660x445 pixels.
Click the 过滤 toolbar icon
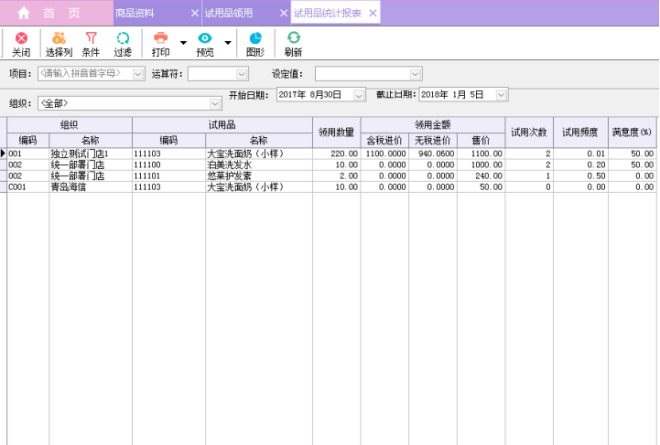123,44
